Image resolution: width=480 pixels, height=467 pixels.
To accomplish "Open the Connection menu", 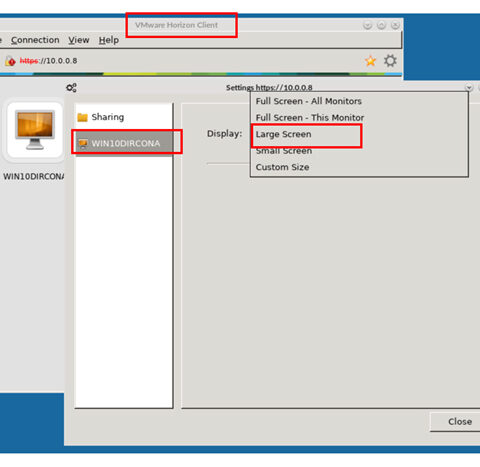I will pos(35,40).
